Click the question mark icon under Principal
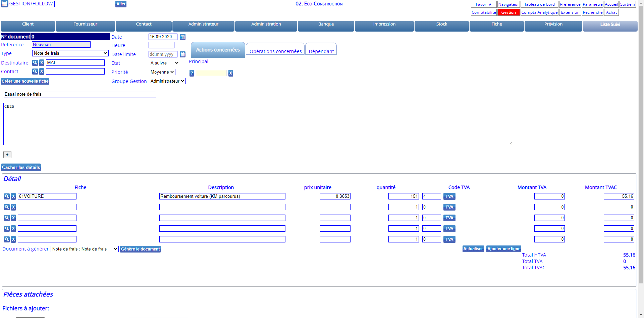This screenshot has width=644, height=318. pyautogui.click(x=192, y=73)
